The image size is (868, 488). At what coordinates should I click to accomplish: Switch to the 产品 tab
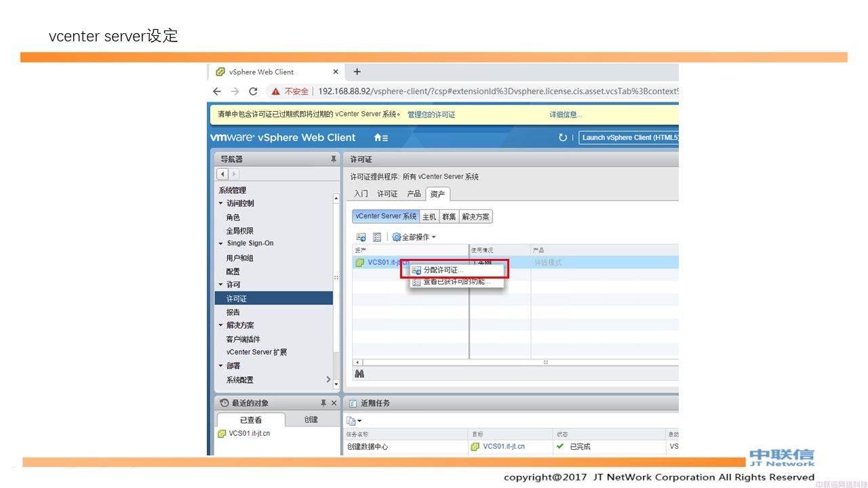pyautogui.click(x=414, y=194)
